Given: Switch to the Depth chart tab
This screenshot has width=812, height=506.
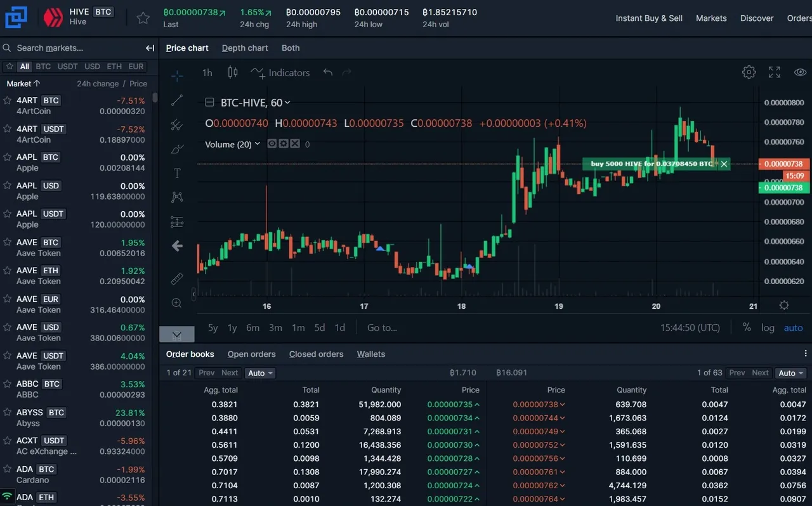Looking at the screenshot, I should coord(245,48).
